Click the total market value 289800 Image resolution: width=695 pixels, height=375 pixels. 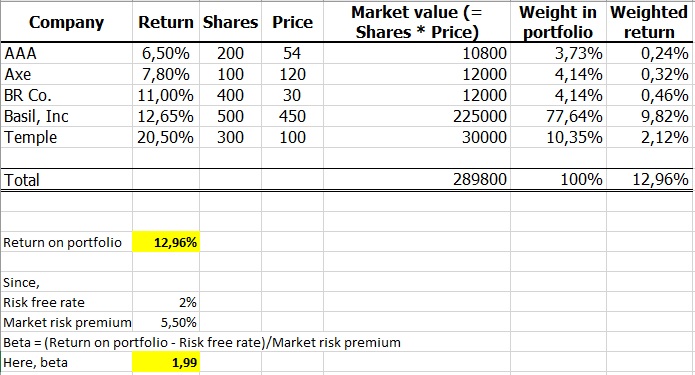pyautogui.click(x=417, y=180)
